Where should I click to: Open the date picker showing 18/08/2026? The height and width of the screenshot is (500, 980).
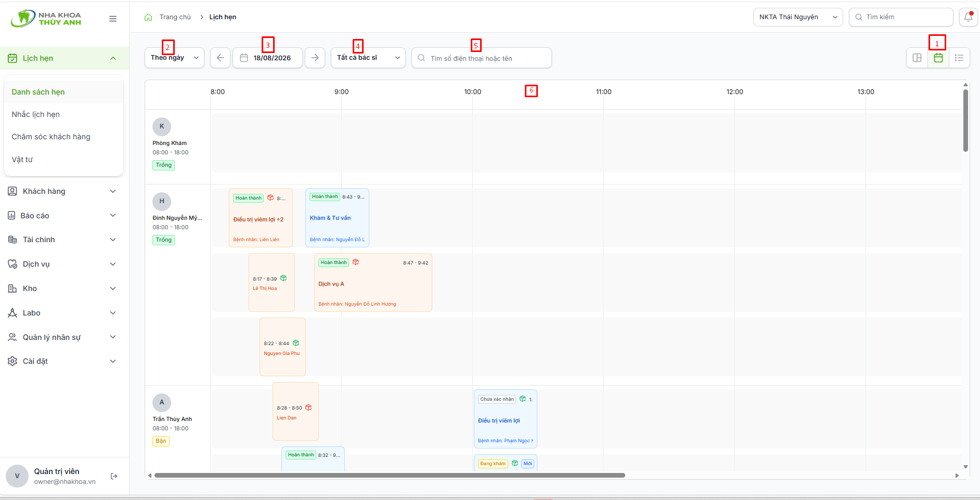(x=267, y=58)
